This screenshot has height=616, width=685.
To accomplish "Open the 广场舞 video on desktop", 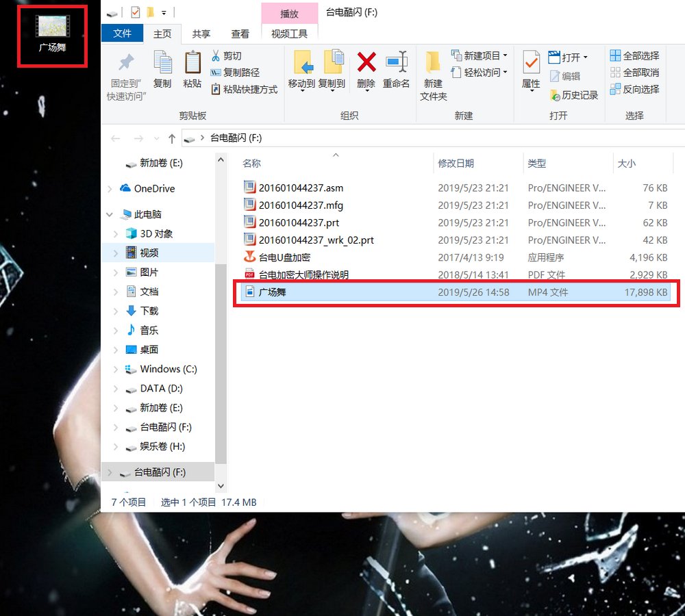I will (x=52, y=34).
